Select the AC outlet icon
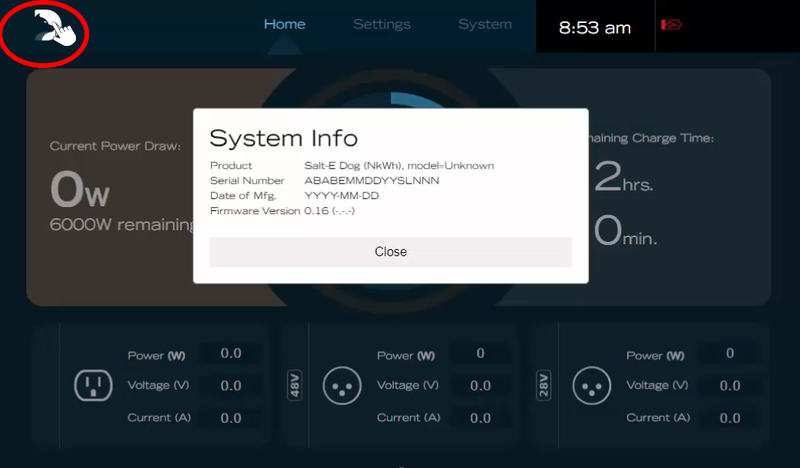The height and width of the screenshot is (468, 800). click(x=92, y=385)
